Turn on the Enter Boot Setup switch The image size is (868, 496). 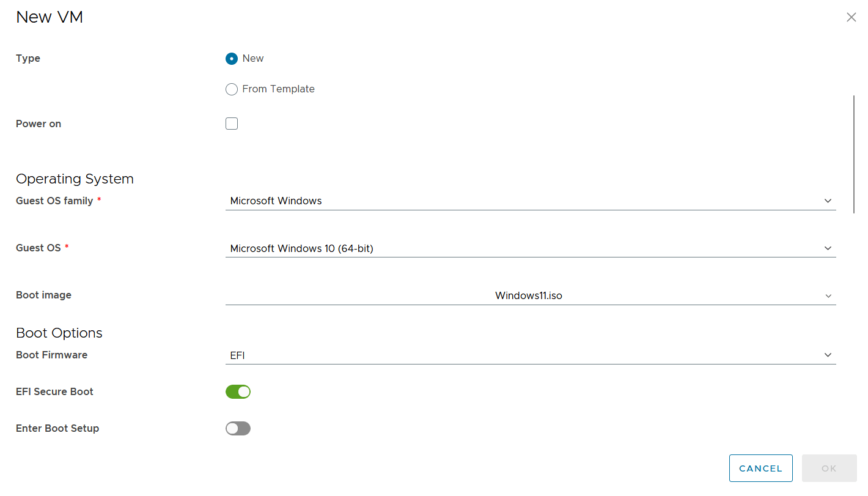pyautogui.click(x=238, y=429)
